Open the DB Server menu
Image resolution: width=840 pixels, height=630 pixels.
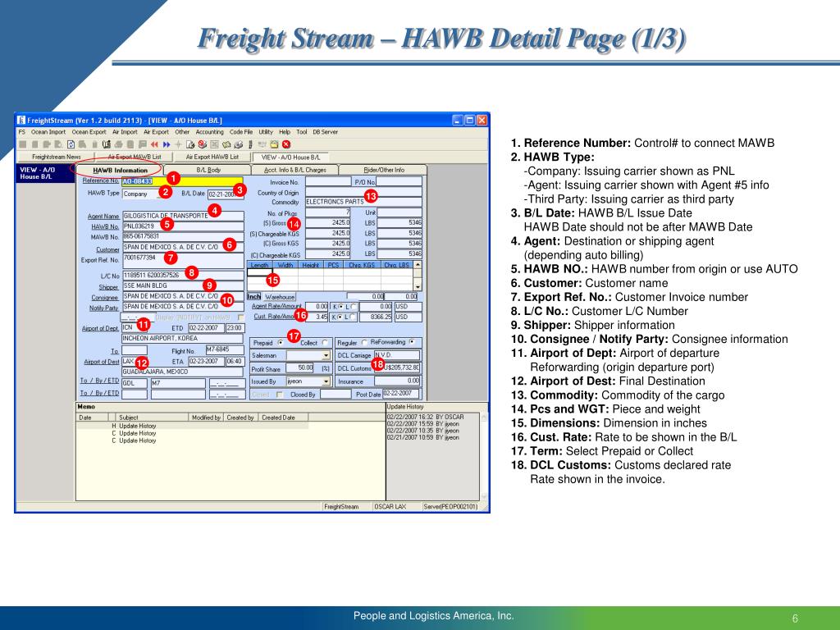[325, 132]
